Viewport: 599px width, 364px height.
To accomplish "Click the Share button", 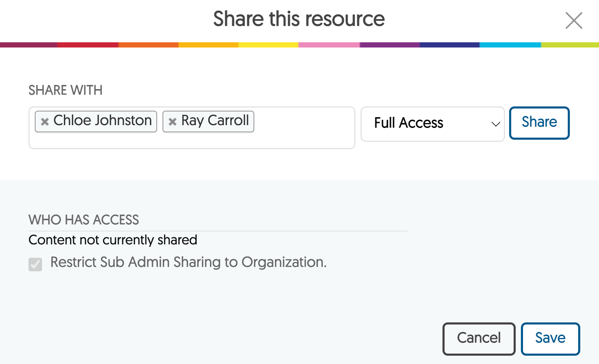I will (539, 123).
